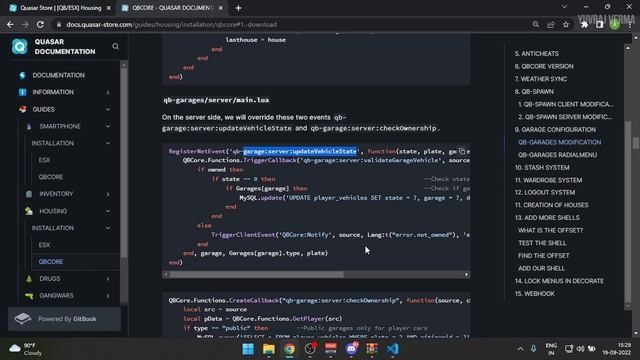This screenshot has height=360, width=640.
Task: Expand the Information section chevron
Action: coord(108,93)
